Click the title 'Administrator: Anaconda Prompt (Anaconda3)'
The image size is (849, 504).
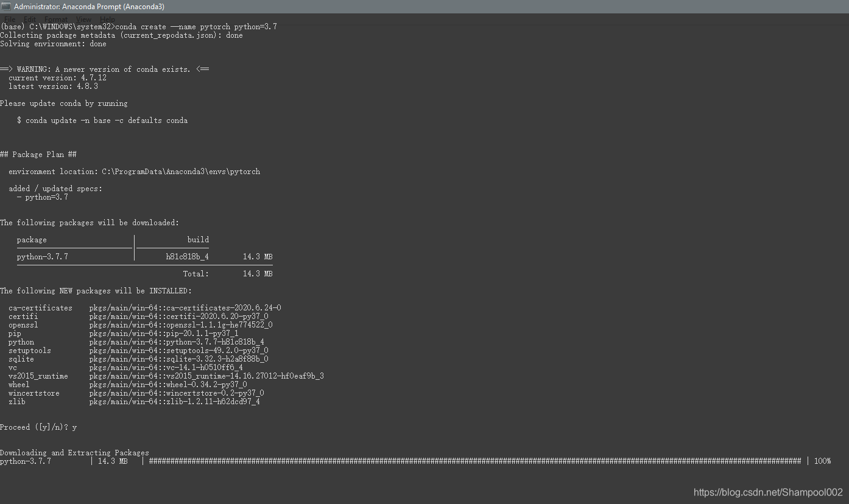tap(89, 7)
